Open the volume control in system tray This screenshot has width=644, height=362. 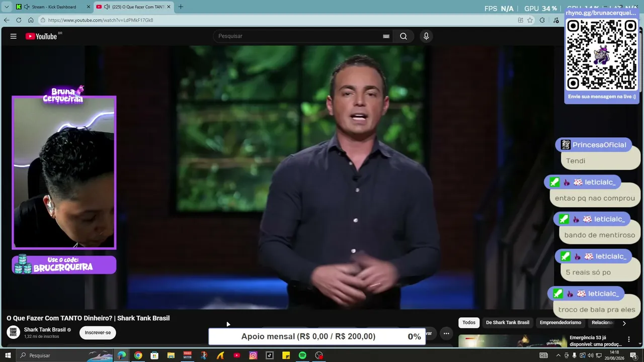point(590,355)
